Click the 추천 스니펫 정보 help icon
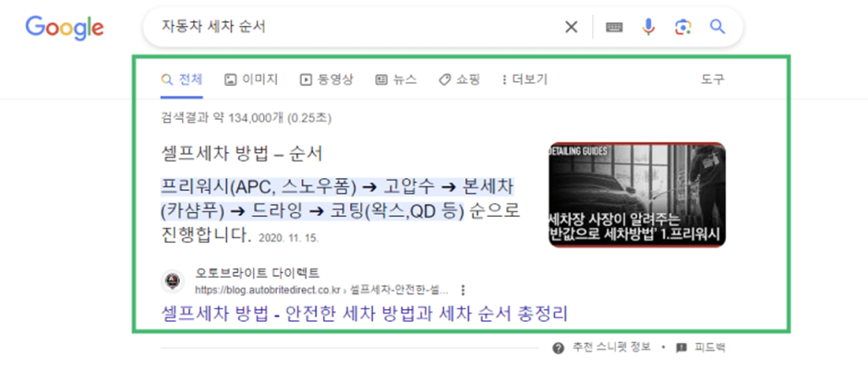The image size is (868, 369). (558, 348)
